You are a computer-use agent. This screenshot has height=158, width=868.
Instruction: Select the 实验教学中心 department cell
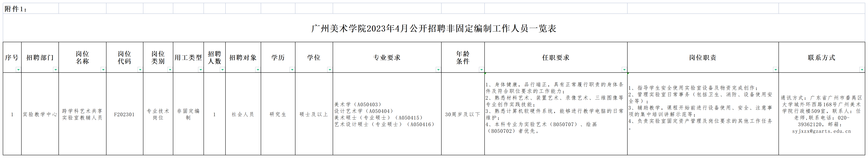pyautogui.click(x=40, y=114)
